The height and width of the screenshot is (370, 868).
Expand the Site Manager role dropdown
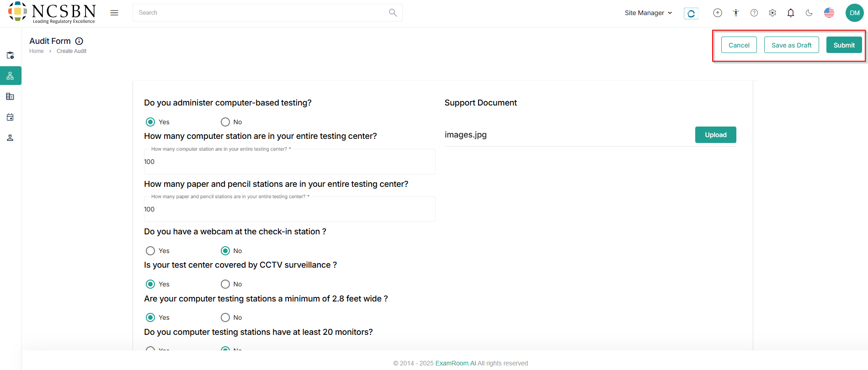coord(648,13)
